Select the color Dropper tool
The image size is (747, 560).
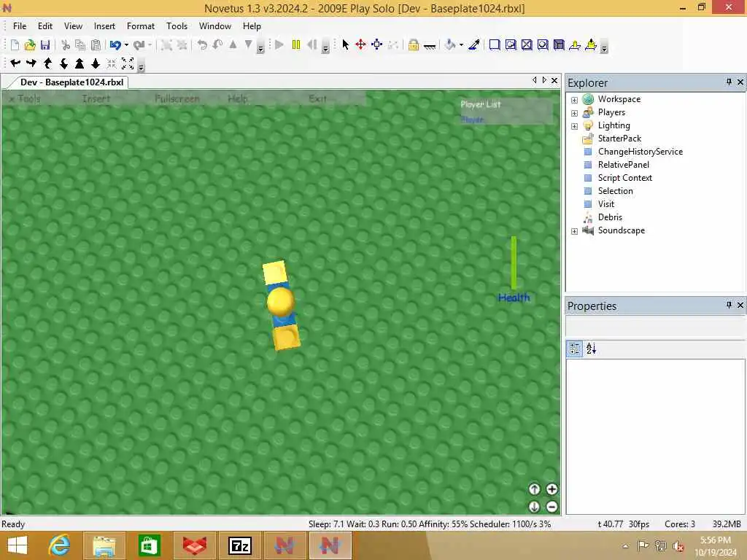click(474, 44)
